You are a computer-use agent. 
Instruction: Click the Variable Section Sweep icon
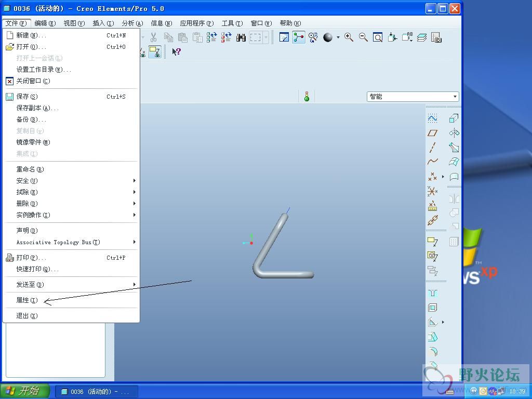(454, 148)
